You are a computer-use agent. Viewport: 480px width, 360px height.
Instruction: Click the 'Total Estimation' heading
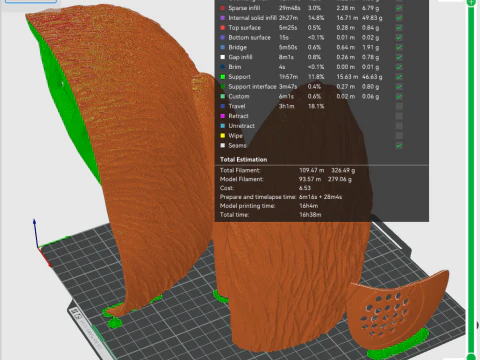click(243, 159)
